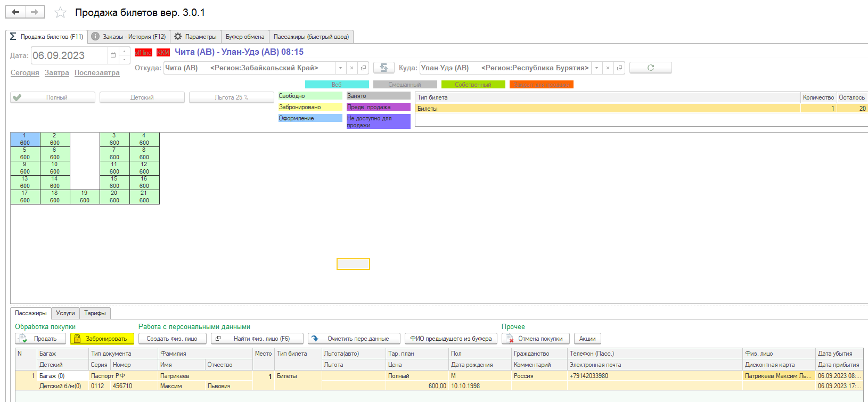Select seat 19 on the seat map
The height and width of the screenshot is (402, 868).
[x=85, y=197]
